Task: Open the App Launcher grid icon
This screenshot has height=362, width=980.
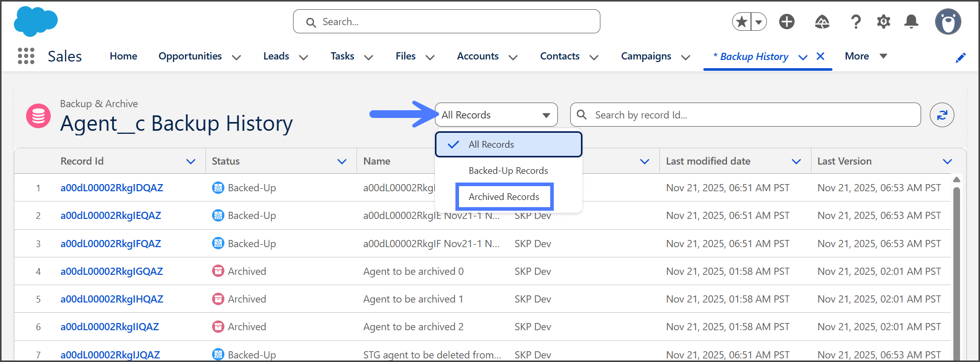Action: pos(26,56)
